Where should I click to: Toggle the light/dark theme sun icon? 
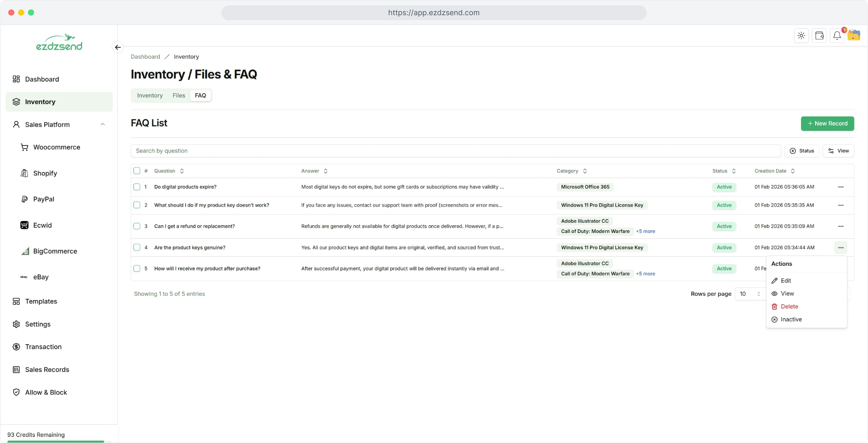(801, 36)
